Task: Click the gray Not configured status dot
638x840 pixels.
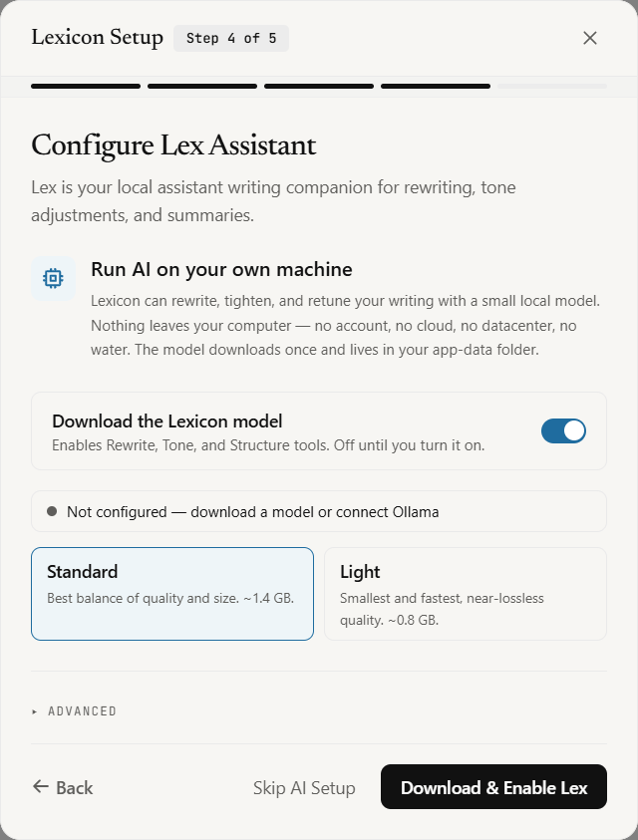Action: 52,511
